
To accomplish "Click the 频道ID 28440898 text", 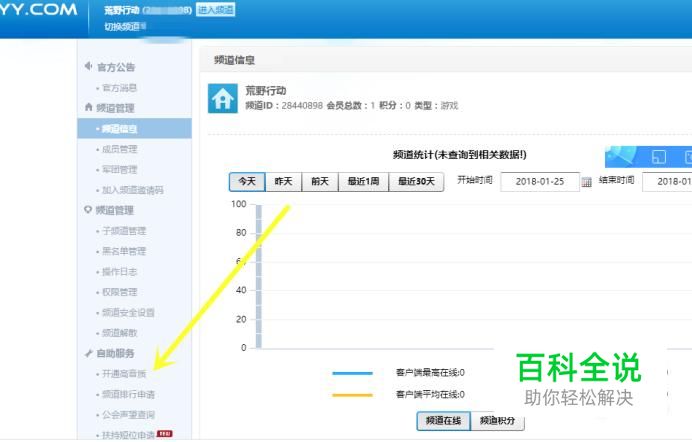I will pos(284,105).
